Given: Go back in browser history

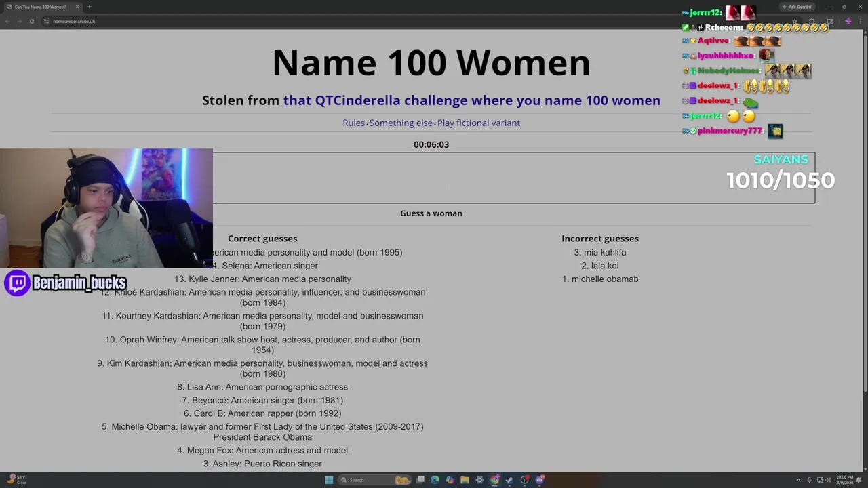Looking at the screenshot, I should tap(7, 21).
